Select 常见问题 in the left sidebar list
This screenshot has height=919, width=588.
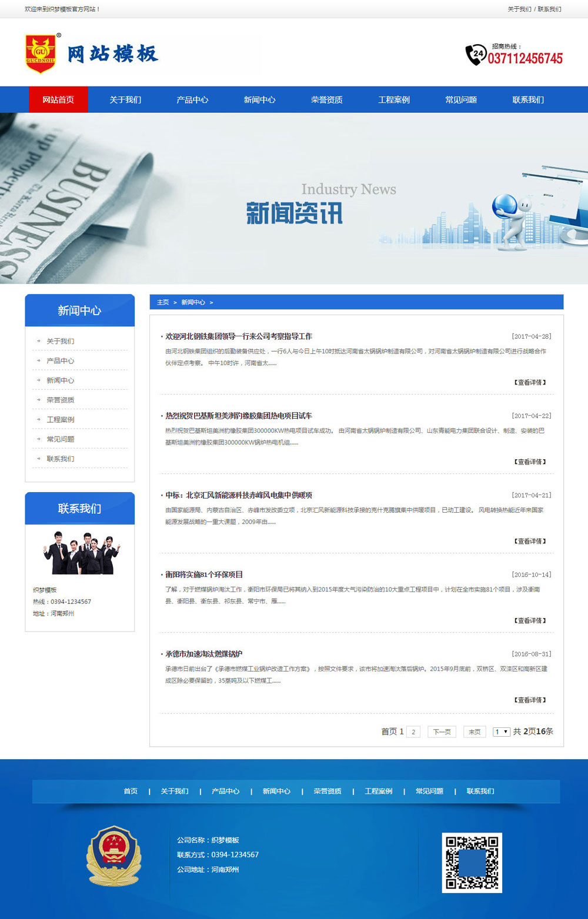[x=61, y=439]
